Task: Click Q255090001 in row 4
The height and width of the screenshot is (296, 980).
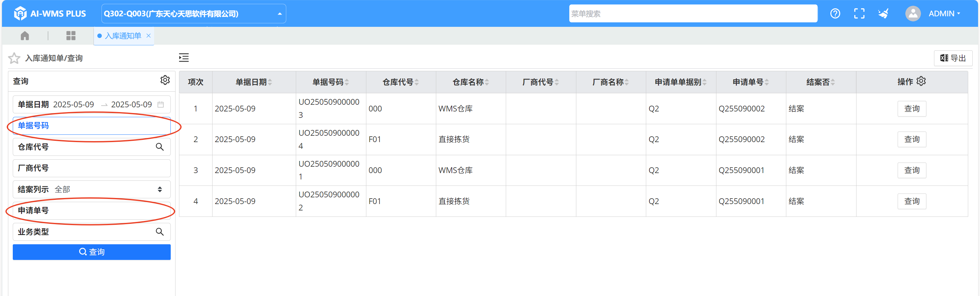Action: pyautogui.click(x=741, y=201)
